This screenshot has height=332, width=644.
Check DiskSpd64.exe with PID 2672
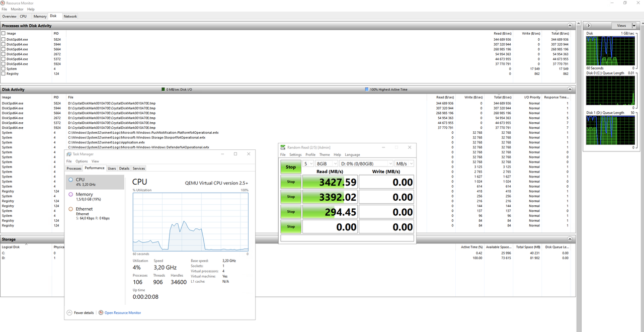[x=4, y=54]
